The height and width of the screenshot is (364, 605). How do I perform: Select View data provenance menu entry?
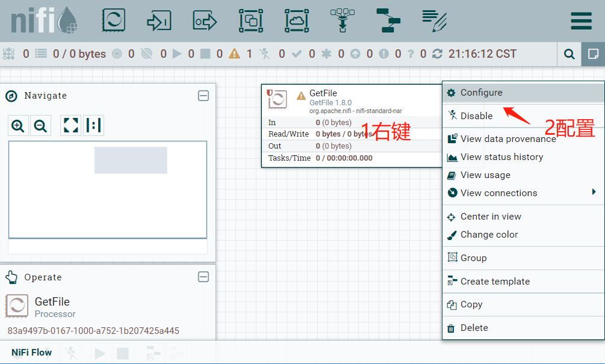pyautogui.click(x=524, y=139)
